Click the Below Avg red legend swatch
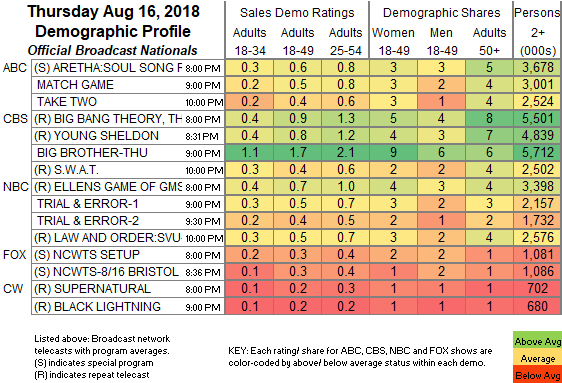This screenshot has height=383, width=562. [x=537, y=375]
